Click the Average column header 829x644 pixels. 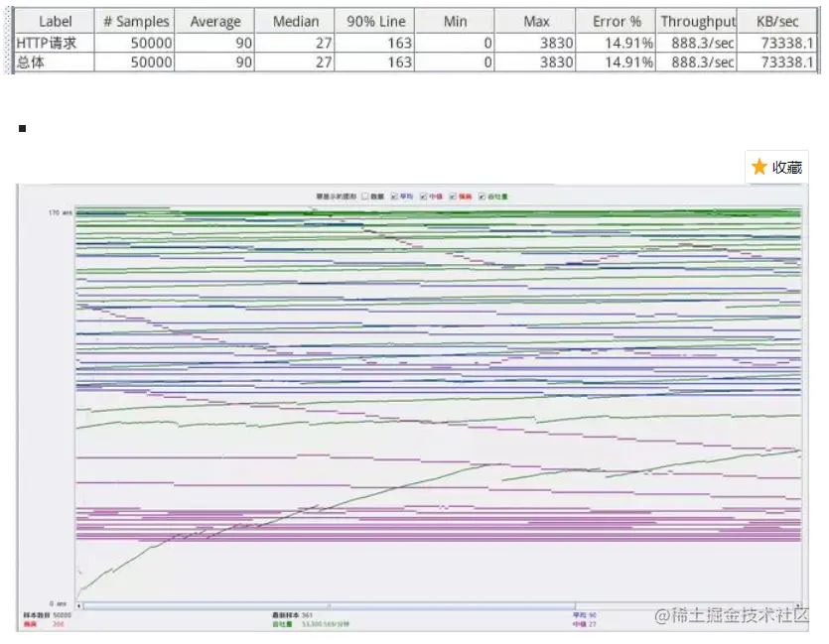215,21
